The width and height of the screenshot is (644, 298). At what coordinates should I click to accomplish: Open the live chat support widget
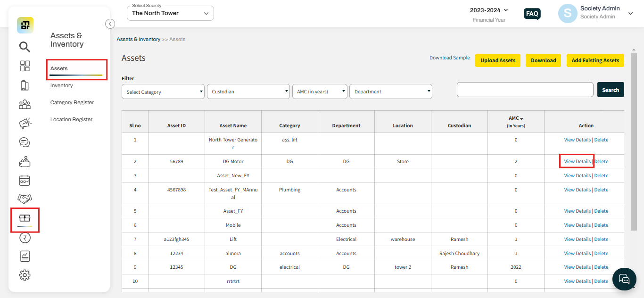click(624, 279)
